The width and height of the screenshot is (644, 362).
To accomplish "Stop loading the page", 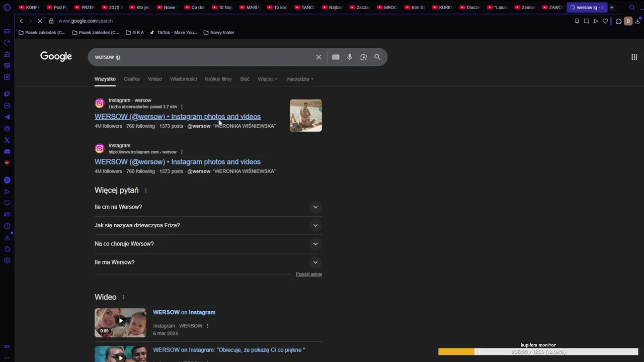I will point(39,21).
